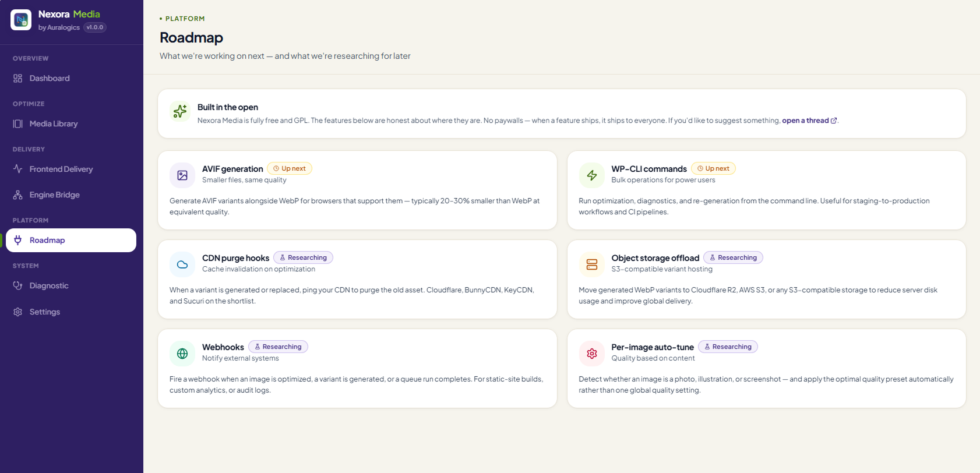This screenshot has height=473, width=980.
Task: Click the Researching badge on Webhooks
Action: coord(278,347)
